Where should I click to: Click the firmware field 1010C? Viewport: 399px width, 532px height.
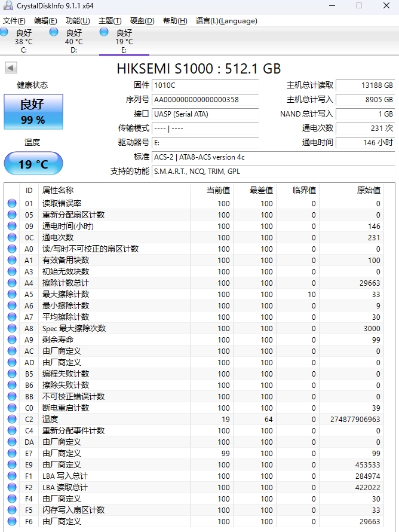pos(205,85)
